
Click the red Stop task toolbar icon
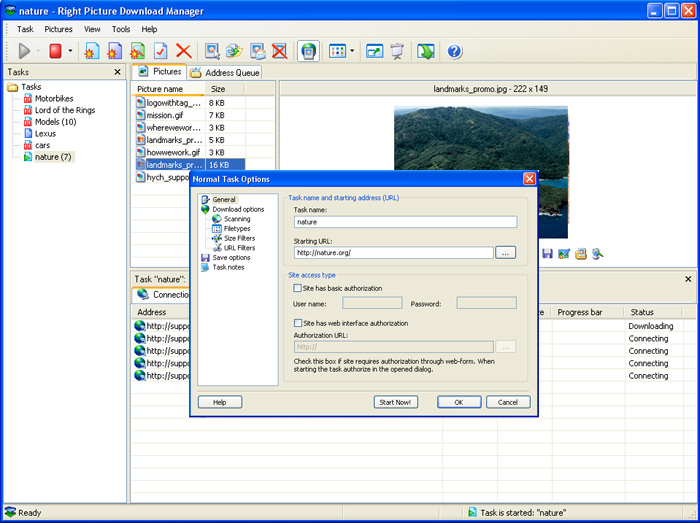56,51
